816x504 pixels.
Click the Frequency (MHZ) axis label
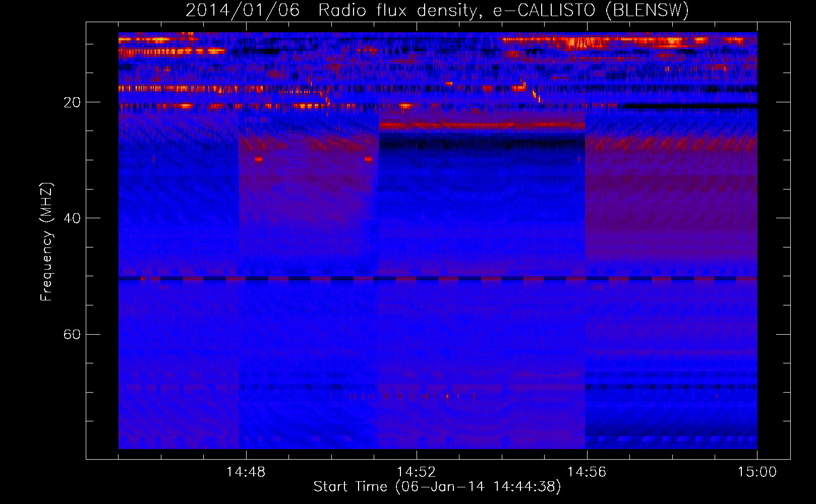click(x=46, y=242)
